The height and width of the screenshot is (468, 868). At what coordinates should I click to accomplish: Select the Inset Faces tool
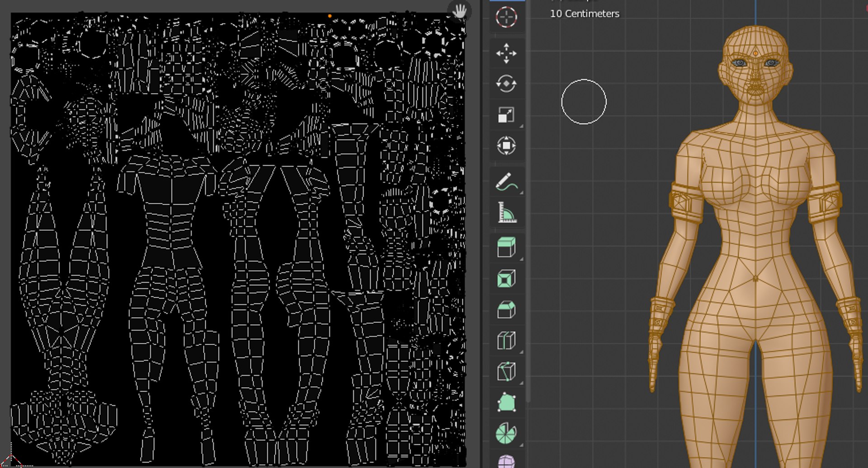pyautogui.click(x=506, y=279)
